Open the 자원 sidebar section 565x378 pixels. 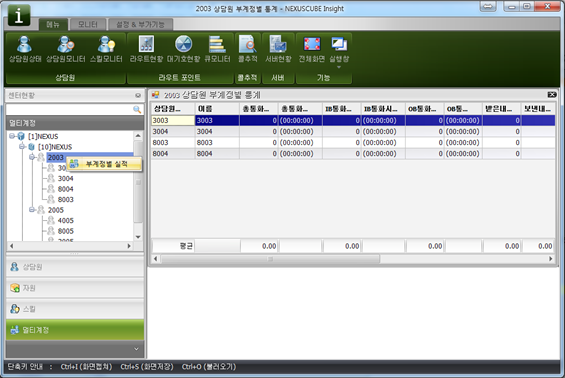pyautogui.click(x=75, y=288)
